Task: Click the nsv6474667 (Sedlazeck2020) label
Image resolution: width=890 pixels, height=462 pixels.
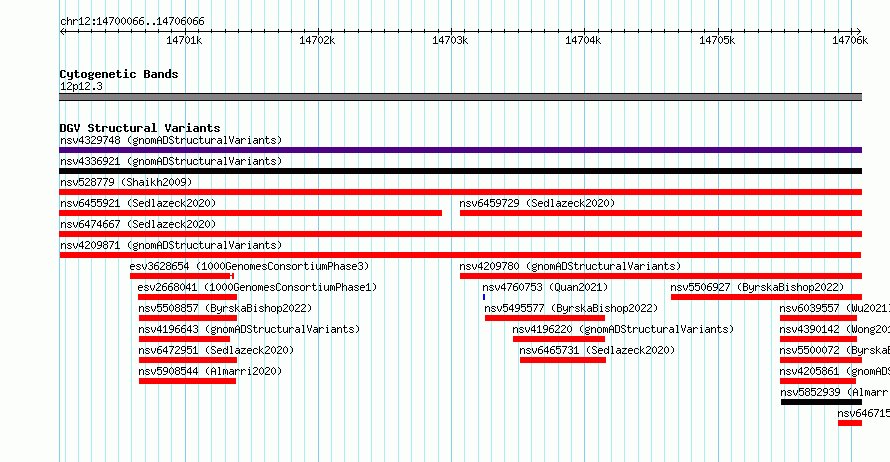Action: (138, 224)
